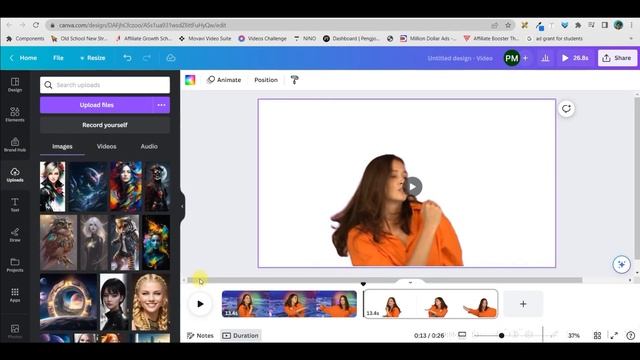640x360 pixels.
Task: Open the Photos panel in sidebar
Action: (15, 331)
